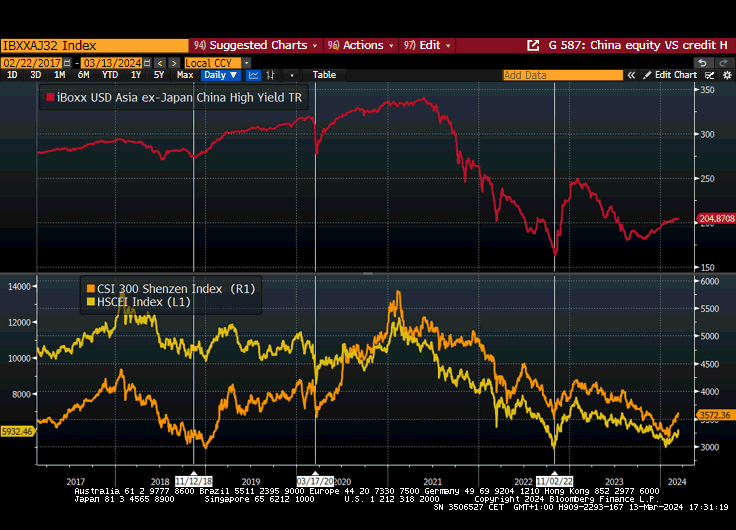Viewport: 736px width, 530px height.
Task: Click the 11/12/18 timeline marker
Action: tap(193, 481)
